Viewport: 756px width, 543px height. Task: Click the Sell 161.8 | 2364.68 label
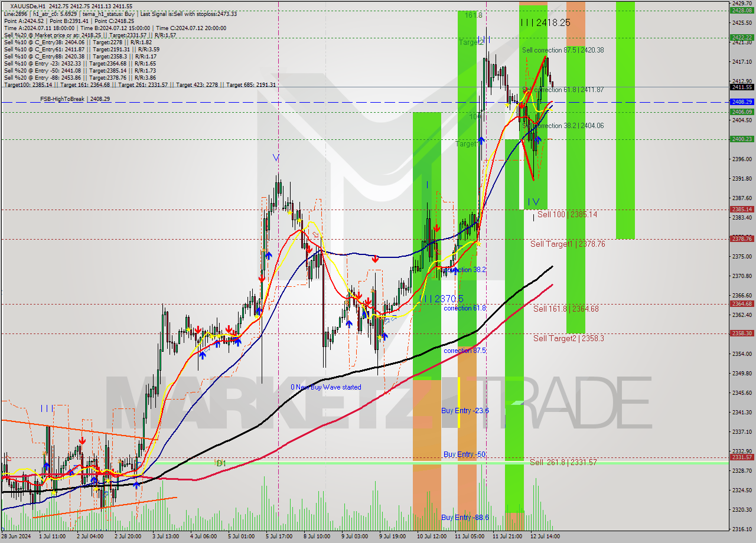point(566,309)
